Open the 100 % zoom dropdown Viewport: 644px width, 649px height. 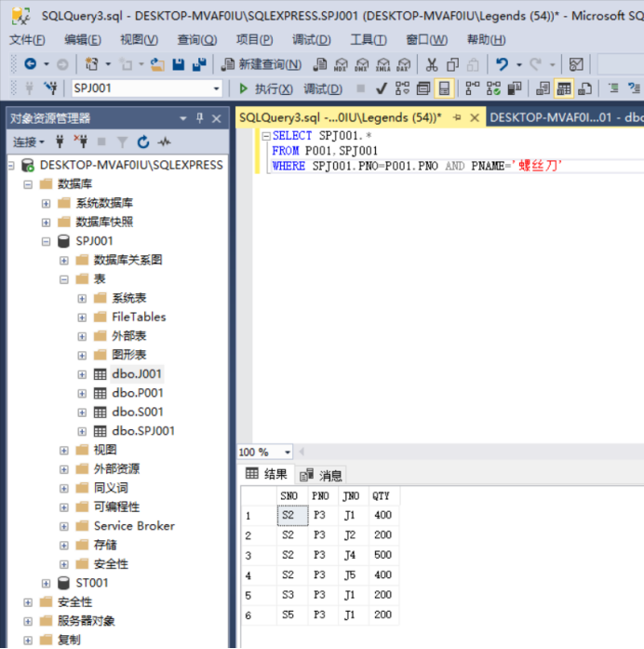(288, 452)
